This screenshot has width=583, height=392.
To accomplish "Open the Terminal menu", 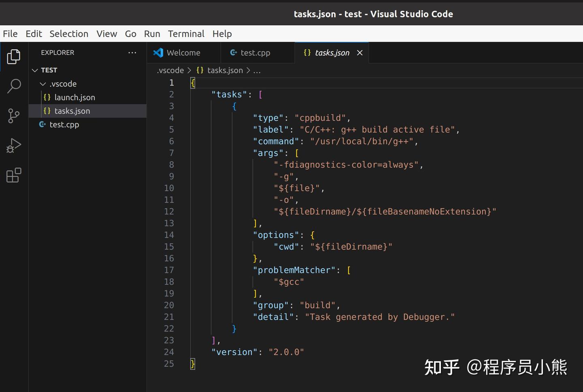I will click(x=186, y=34).
